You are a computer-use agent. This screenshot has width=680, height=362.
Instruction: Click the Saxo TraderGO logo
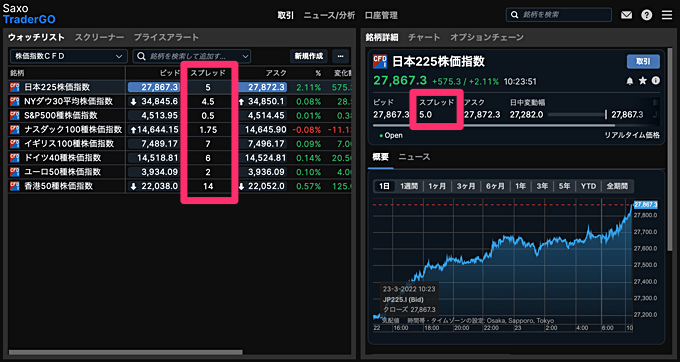click(29, 14)
